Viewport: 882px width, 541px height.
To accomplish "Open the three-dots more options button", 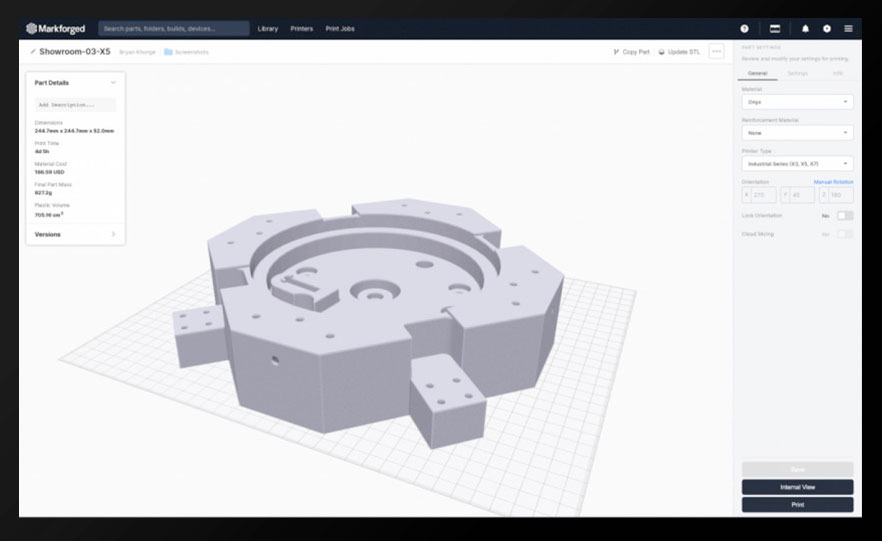I will click(716, 51).
